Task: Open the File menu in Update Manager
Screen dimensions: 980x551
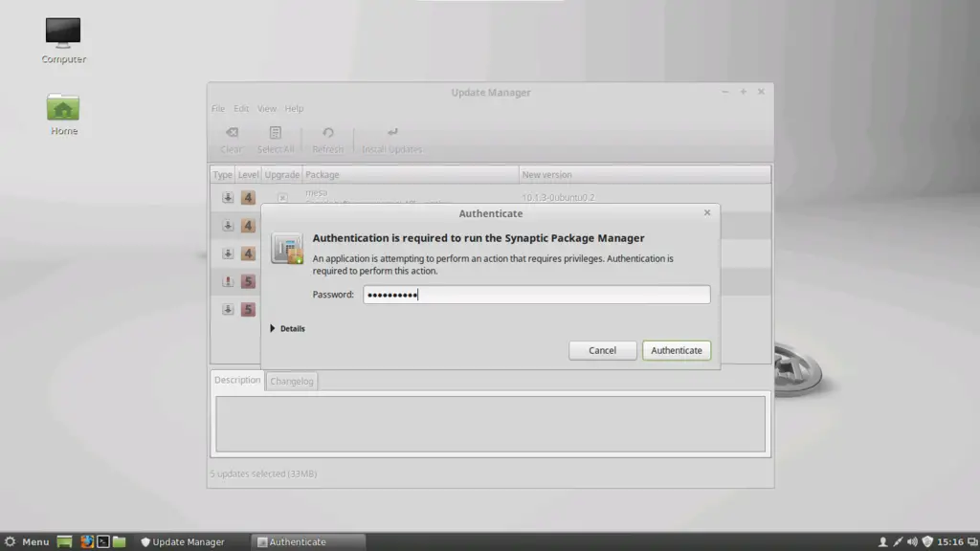Action: [217, 109]
